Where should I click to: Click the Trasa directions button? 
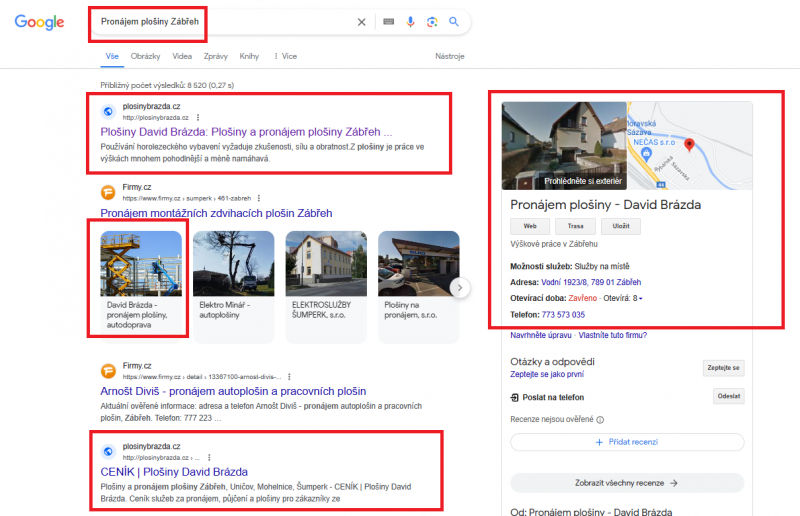pos(576,226)
